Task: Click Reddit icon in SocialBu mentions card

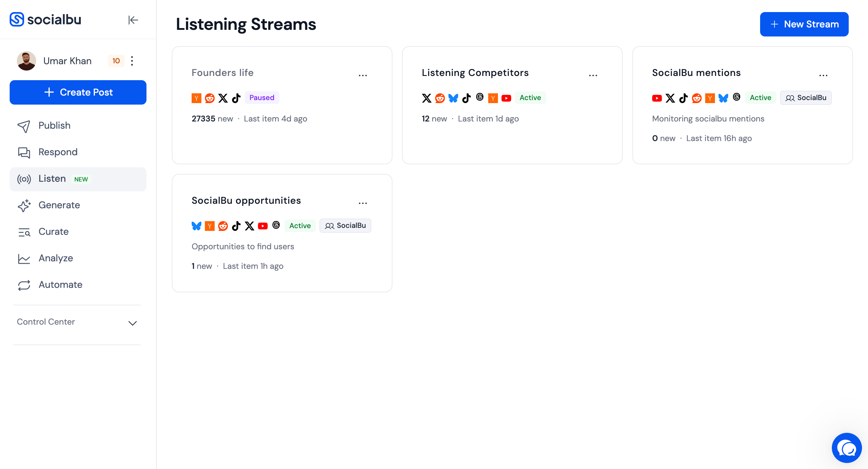Action: (x=697, y=98)
